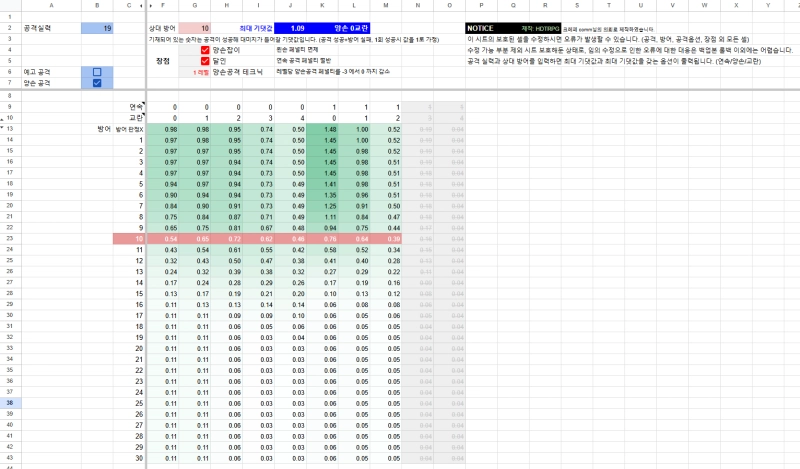
Task: Disable the 달인 checkbox
Action: (205, 61)
